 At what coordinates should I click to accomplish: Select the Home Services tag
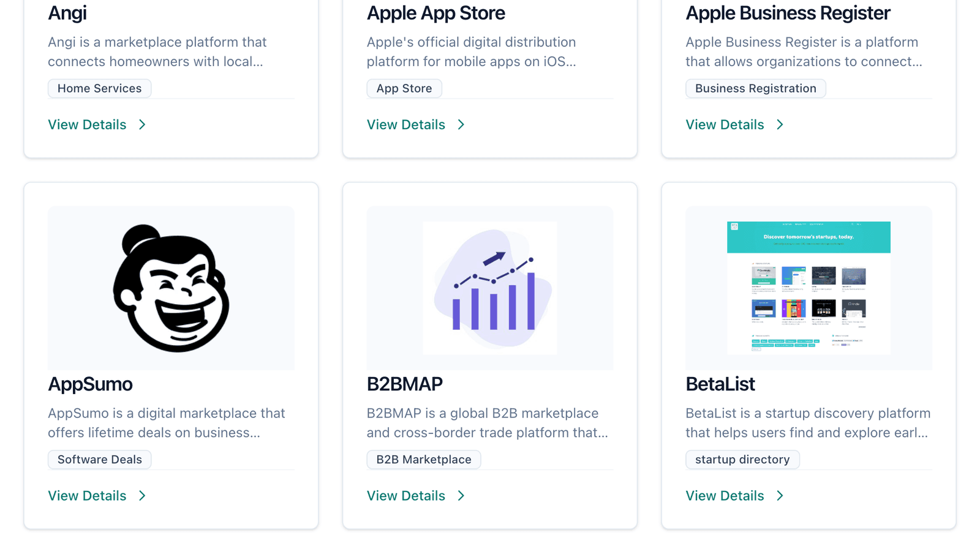point(99,89)
